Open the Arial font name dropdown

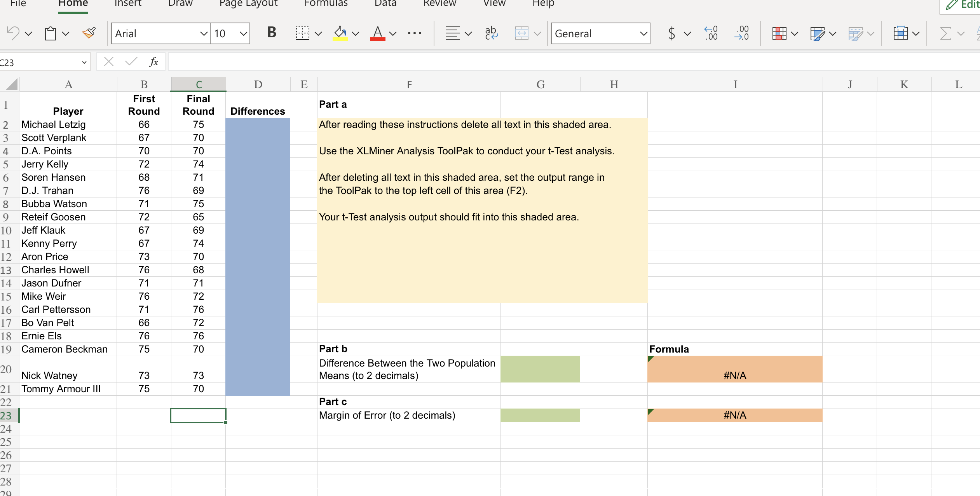click(203, 34)
